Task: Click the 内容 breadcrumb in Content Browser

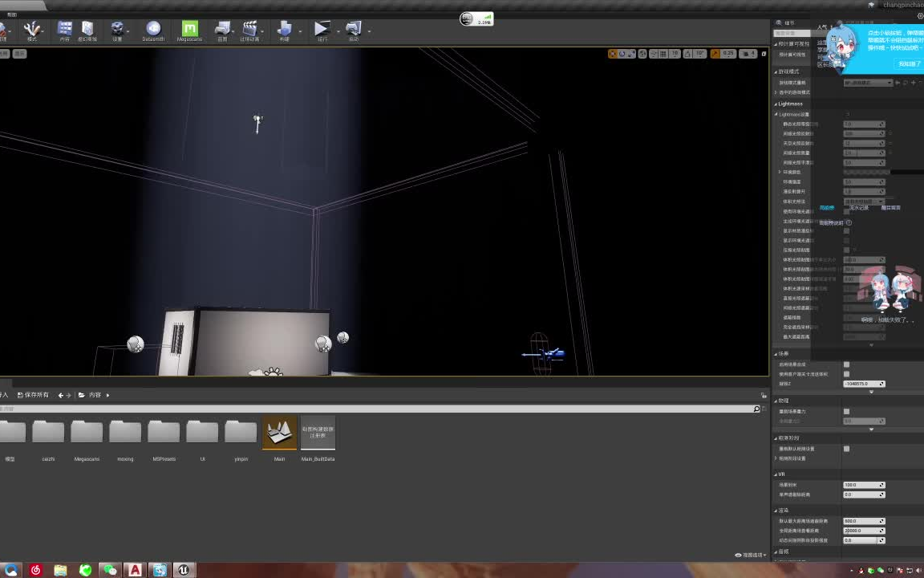Action: 95,394
